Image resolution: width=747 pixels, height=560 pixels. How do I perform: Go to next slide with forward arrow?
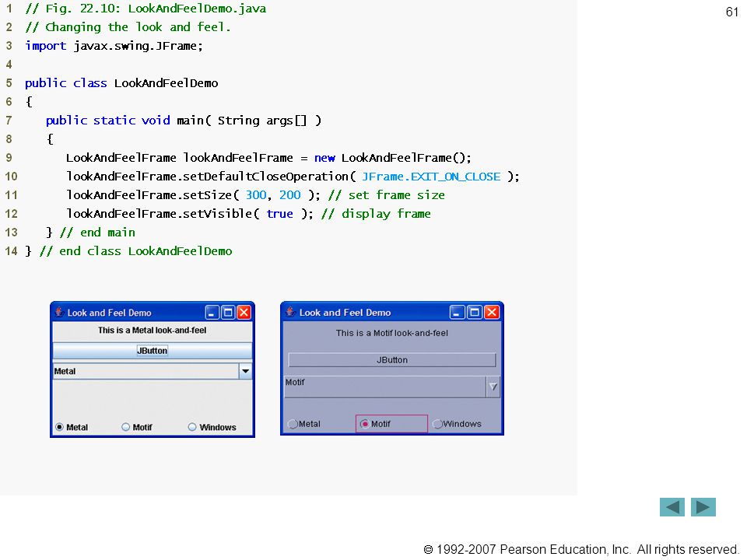point(703,507)
